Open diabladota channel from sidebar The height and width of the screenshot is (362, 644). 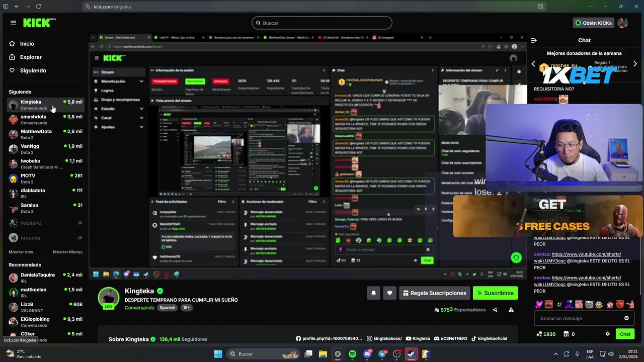pyautogui.click(x=45, y=193)
